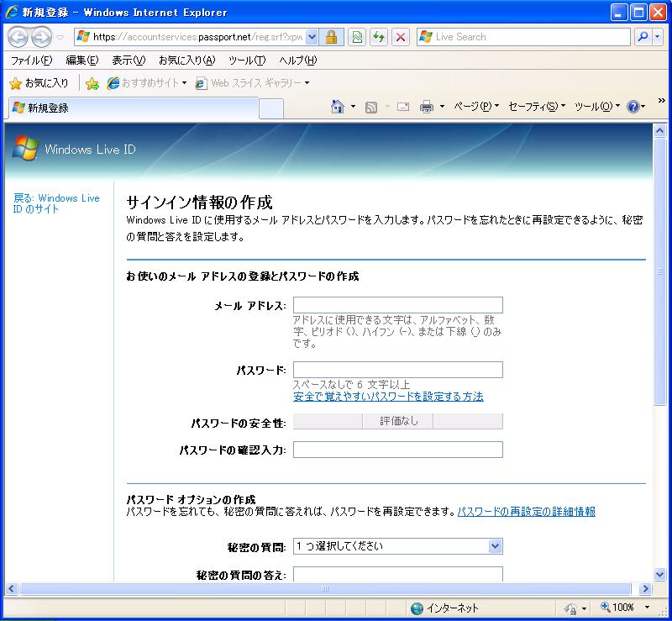The height and width of the screenshot is (621, 672).
Task: Open the search provider options dropdown
Action: 658,37
